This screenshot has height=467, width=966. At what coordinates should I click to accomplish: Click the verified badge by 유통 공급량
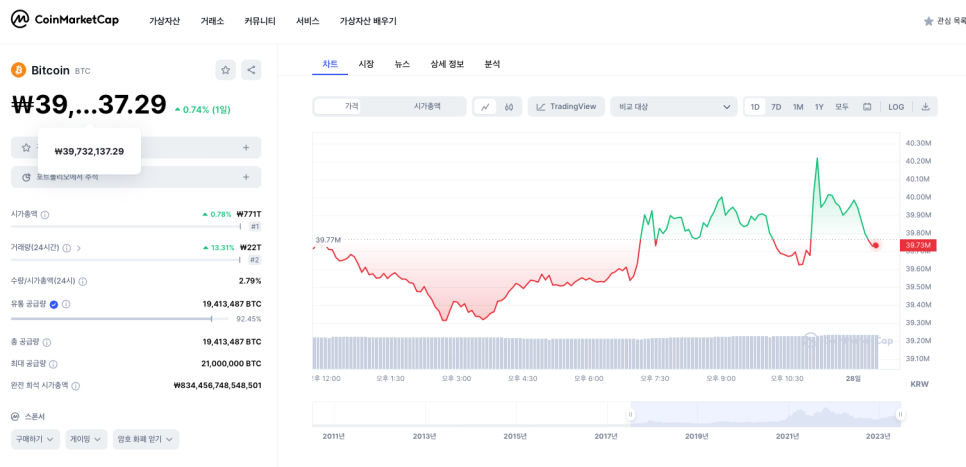coord(54,304)
